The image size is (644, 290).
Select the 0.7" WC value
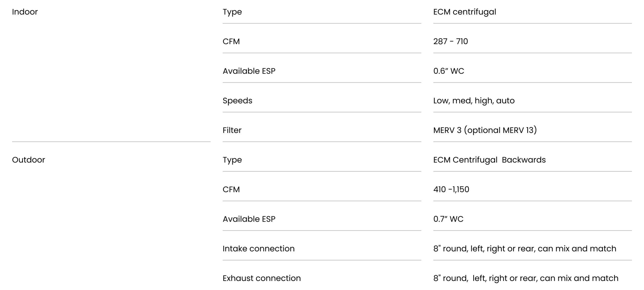coord(448,219)
